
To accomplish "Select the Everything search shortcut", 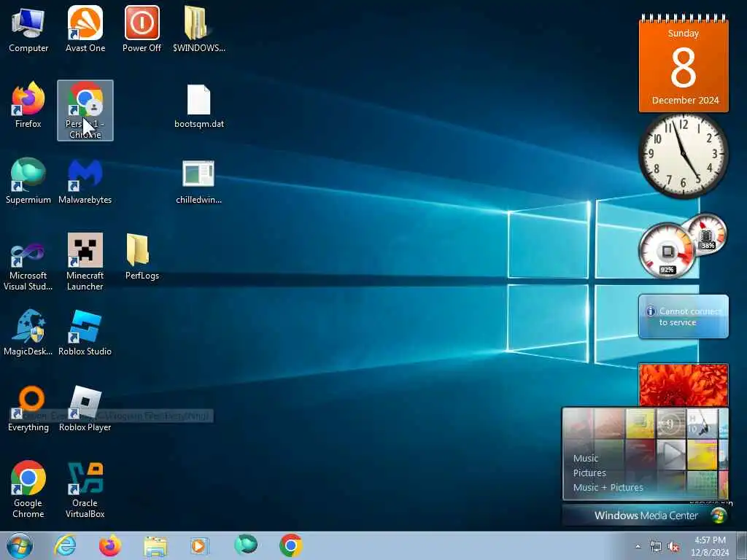I will click(x=28, y=408).
